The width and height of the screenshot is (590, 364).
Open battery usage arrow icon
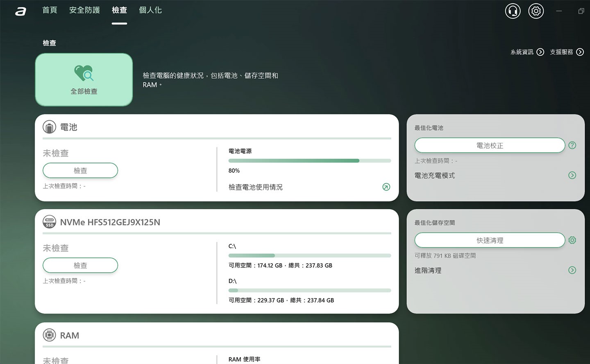click(386, 187)
